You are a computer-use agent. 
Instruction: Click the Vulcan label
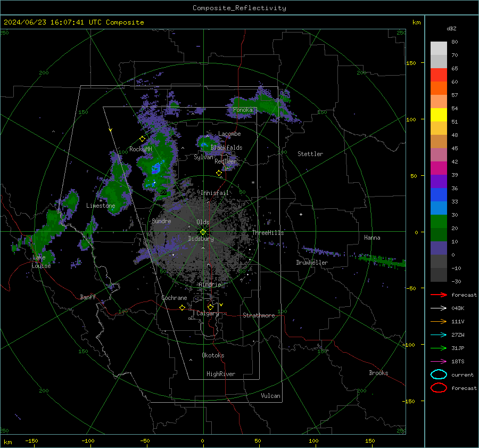click(270, 396)
